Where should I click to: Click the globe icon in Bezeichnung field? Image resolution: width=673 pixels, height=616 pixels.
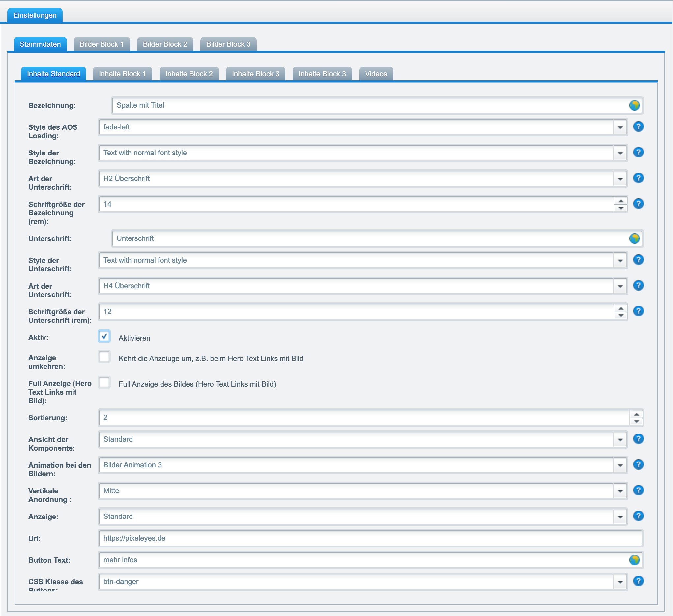coord(634,105)
